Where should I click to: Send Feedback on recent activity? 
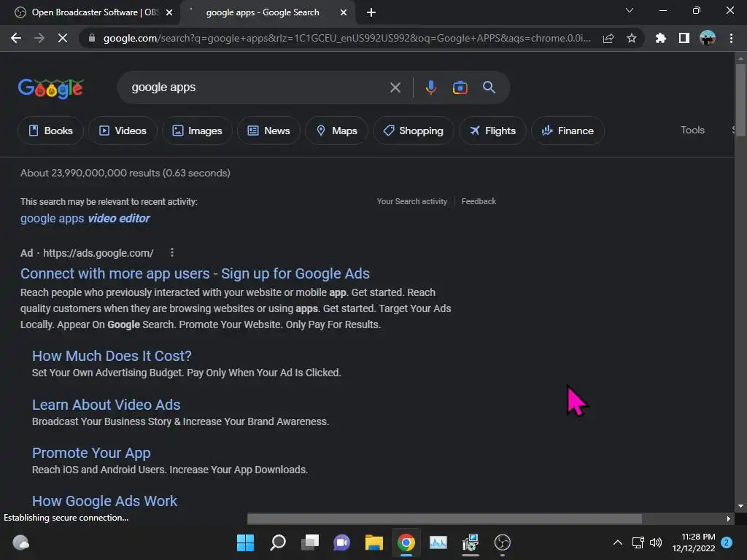click(479, 201)
